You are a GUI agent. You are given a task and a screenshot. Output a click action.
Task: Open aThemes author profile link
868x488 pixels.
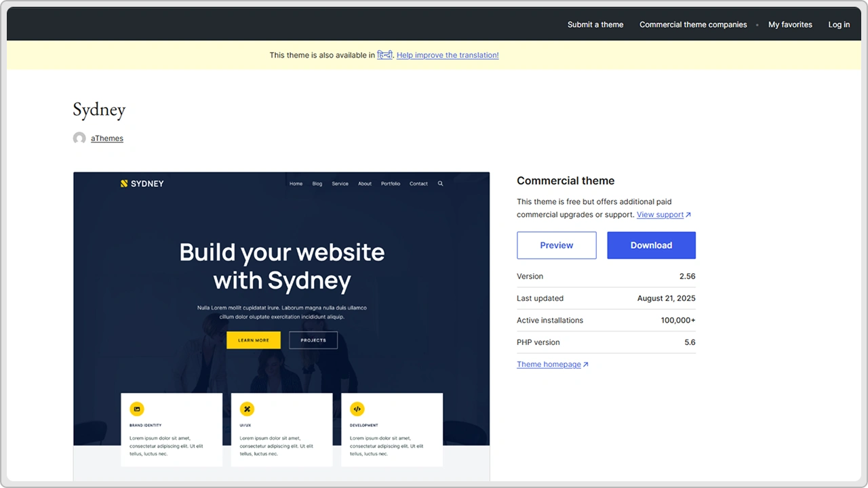pos(107,138)
